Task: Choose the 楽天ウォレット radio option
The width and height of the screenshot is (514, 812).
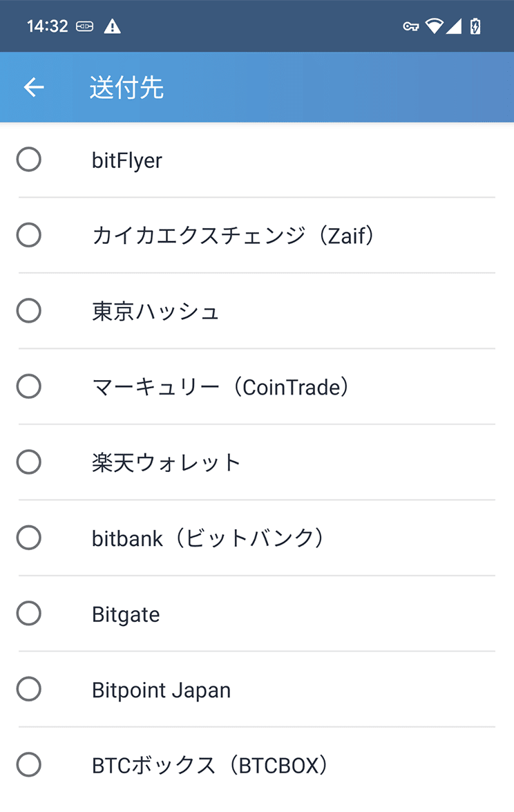Action: tap(29, 462)
